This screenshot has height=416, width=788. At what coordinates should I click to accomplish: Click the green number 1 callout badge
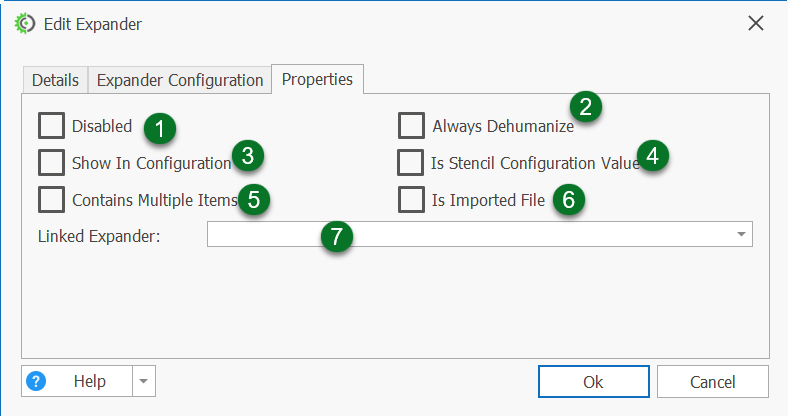pyautogui.click(x=159, y=127)
